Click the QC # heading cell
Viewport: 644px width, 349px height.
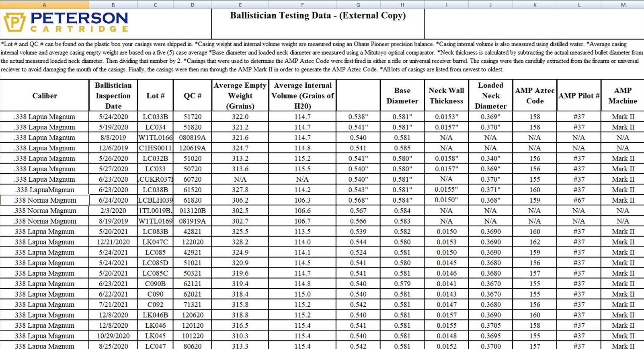tap(192, 96)
